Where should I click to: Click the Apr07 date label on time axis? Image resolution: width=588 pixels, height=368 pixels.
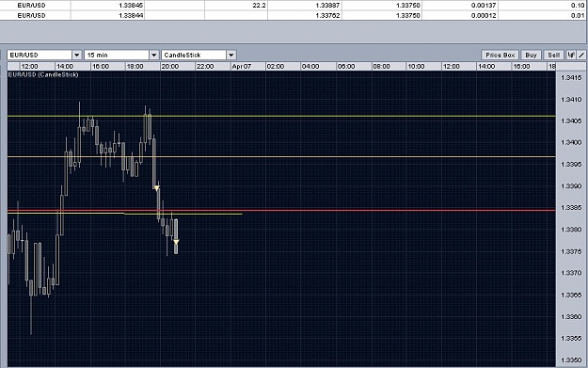coord(241,67)
